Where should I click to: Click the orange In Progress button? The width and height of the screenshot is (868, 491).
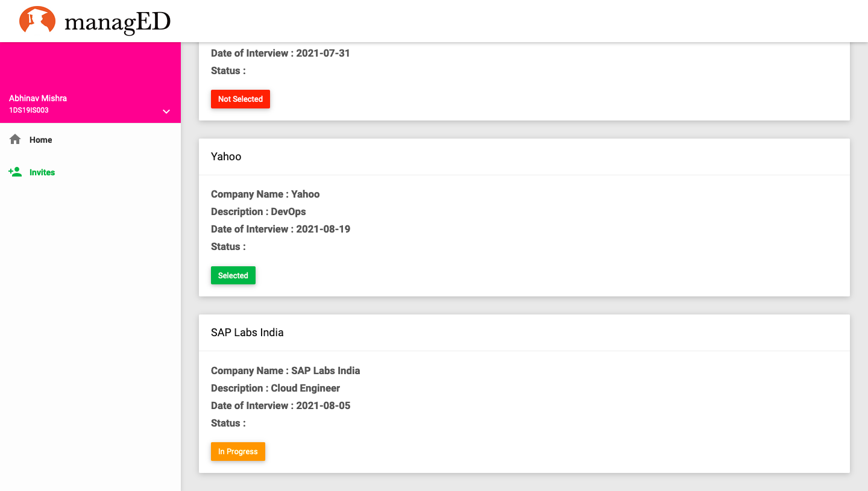coord(238,451)
